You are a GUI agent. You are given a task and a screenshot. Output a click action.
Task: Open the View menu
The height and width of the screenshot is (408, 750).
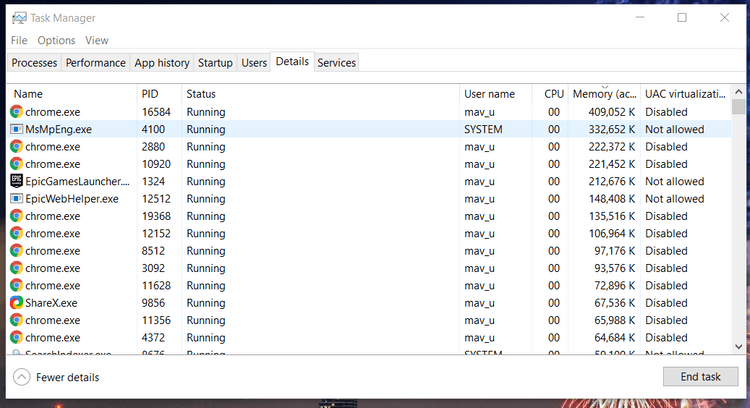(97, 40)
